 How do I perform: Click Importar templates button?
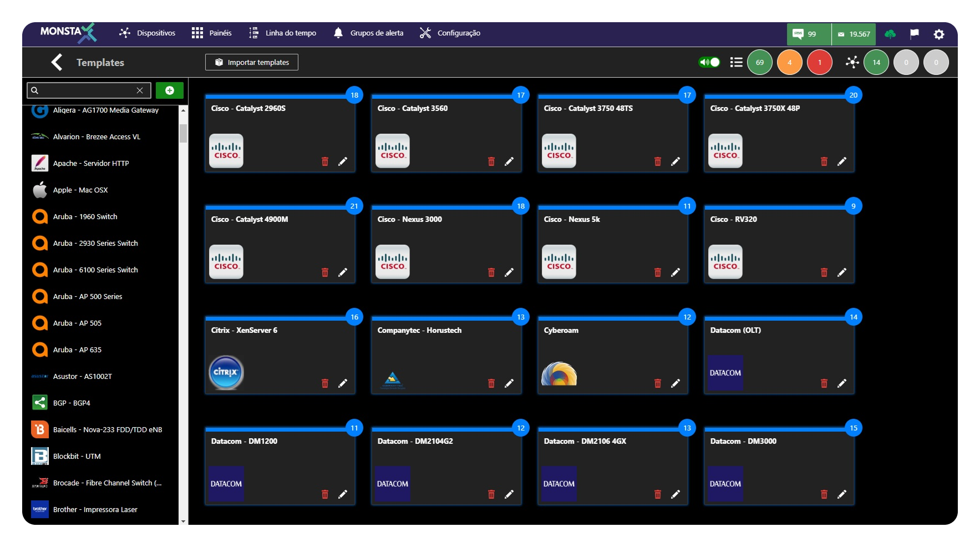coord(252,62)
